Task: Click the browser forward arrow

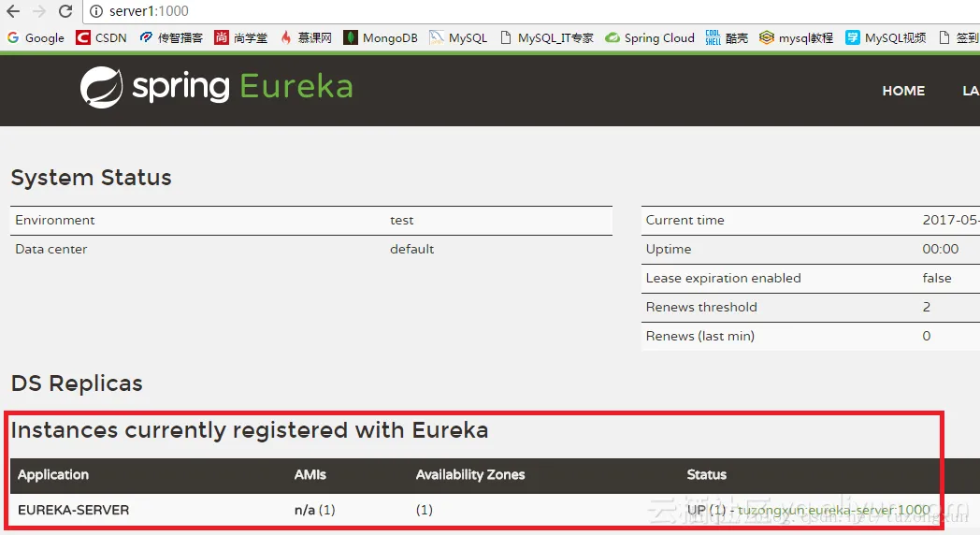Action: tap(38, 11)
